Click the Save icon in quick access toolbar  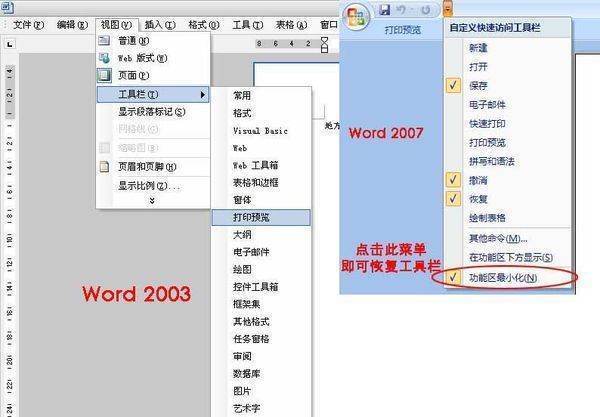point(384,10)
